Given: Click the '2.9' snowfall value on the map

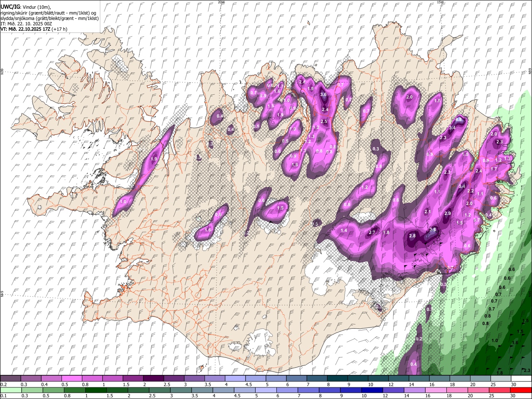Looking at the screenshot, I should (448, 213).
